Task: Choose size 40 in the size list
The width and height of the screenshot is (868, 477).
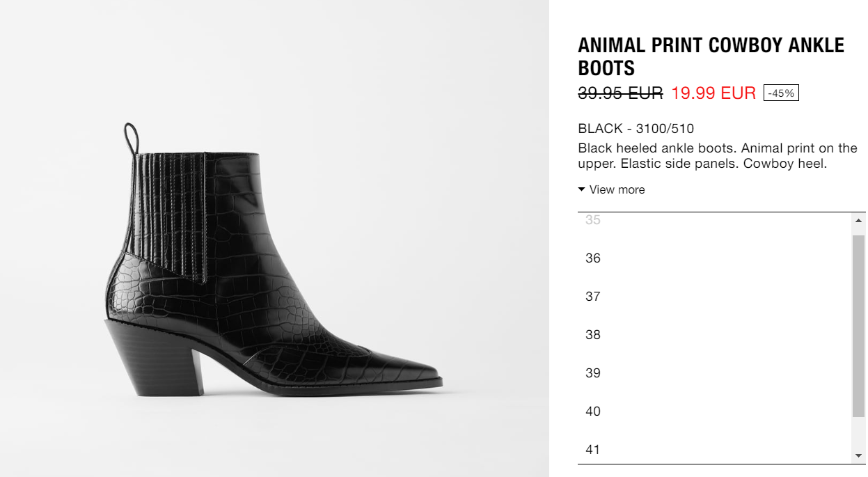Action: [x=714, y=411]
